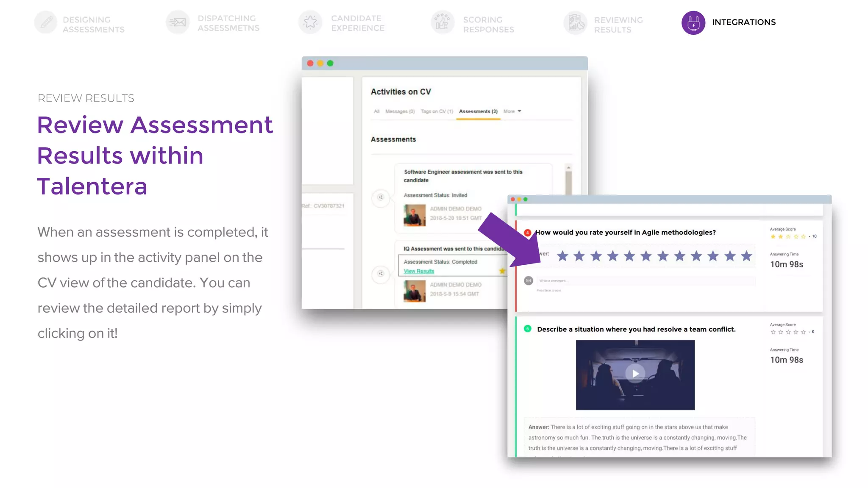
Task: Play the team conflict video answer
Action: pos(635,374)
